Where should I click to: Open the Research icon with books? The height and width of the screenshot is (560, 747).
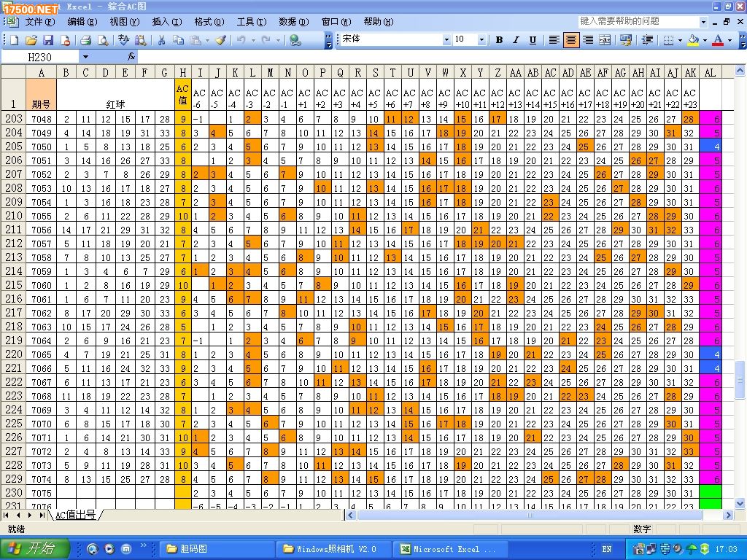(141, 41)
